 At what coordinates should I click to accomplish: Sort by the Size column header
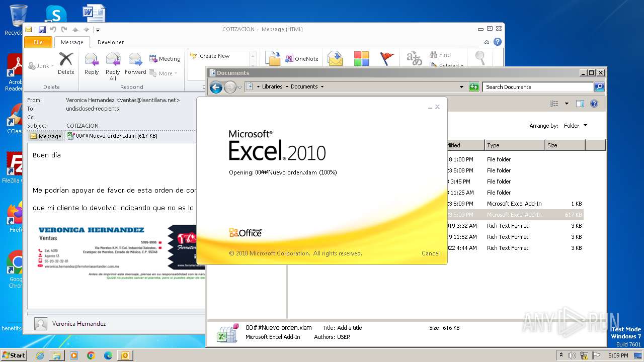pyautogui.click(x=565, y=145)
